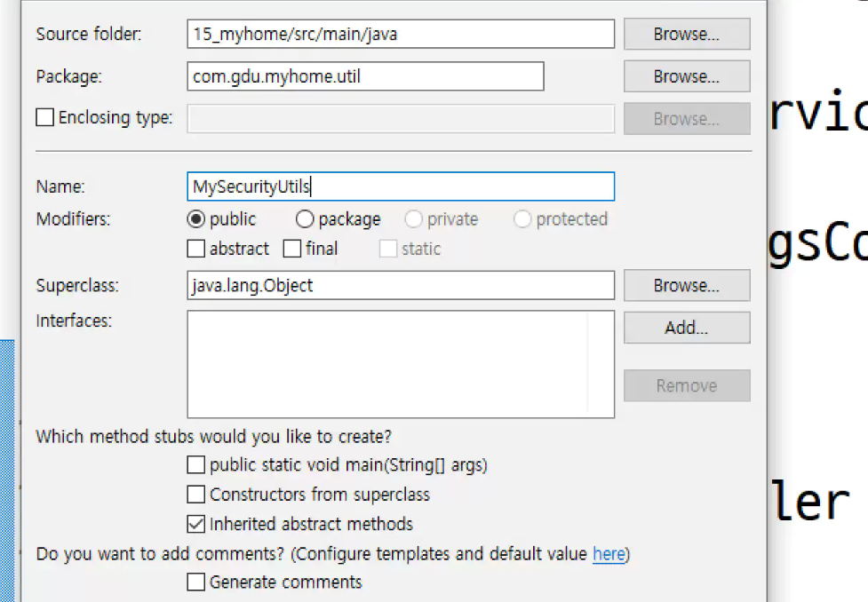Click the Package text field
Screen dimensions: 868x602
point(365,75)
